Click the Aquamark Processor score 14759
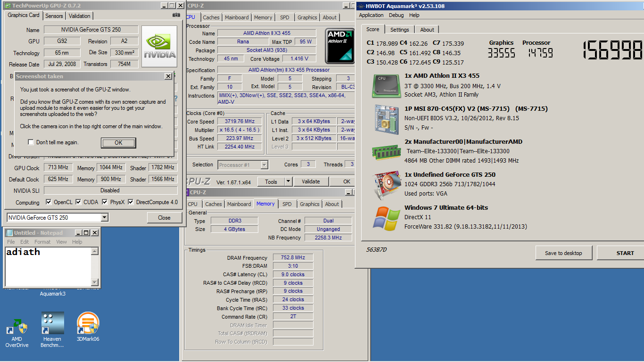644x362 pixels. point(539,53)
